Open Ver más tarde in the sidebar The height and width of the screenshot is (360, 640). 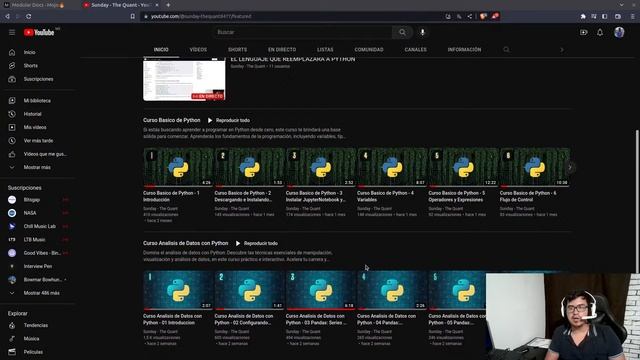(x=39, y=141)
